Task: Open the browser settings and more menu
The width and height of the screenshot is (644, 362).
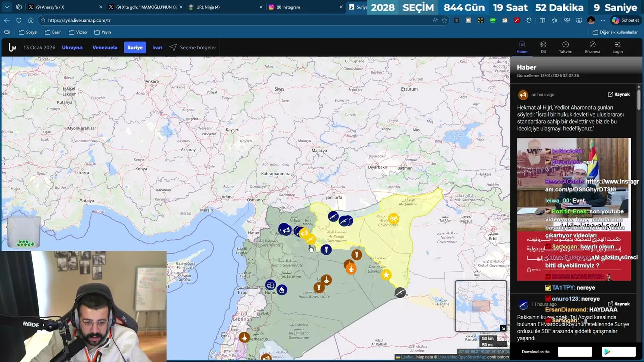Action: [603, 20]
